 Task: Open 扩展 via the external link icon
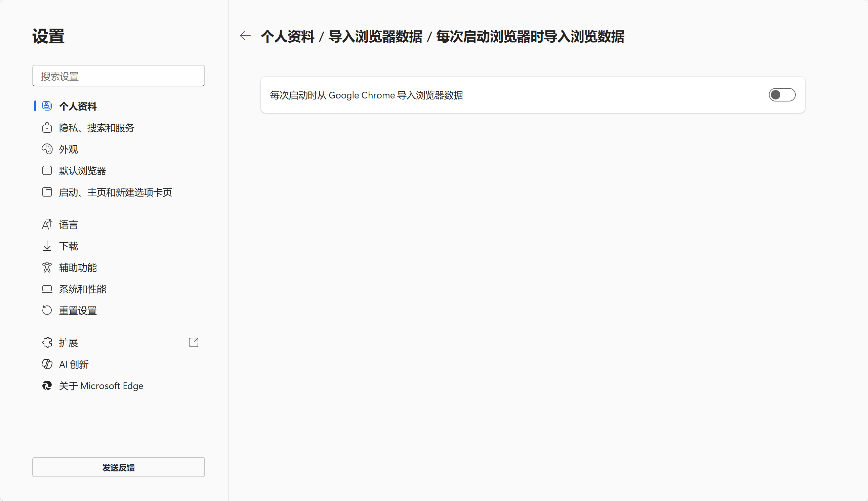[x=194, y=342]
